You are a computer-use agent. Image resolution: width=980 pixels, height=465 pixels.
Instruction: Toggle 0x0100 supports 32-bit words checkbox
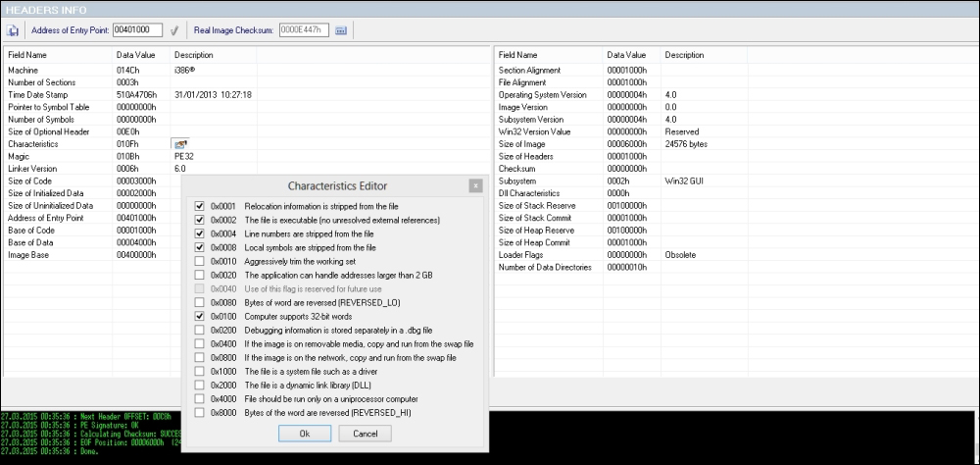[199, 316]
